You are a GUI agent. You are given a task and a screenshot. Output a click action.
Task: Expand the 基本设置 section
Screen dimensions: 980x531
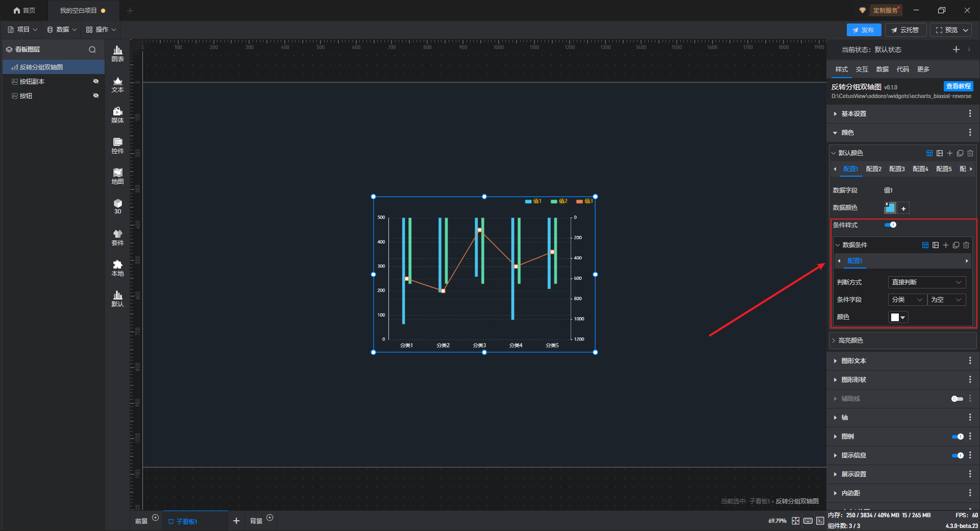(x=854, y=114)
